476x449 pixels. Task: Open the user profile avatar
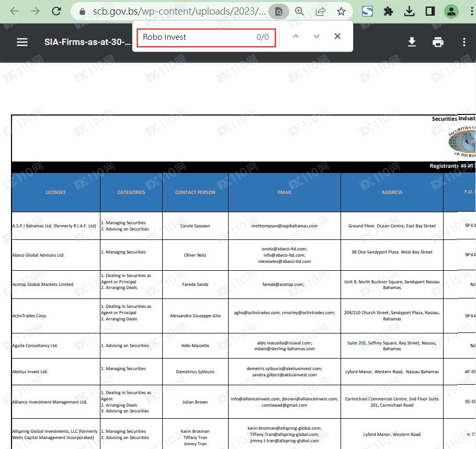coord(451,11)
